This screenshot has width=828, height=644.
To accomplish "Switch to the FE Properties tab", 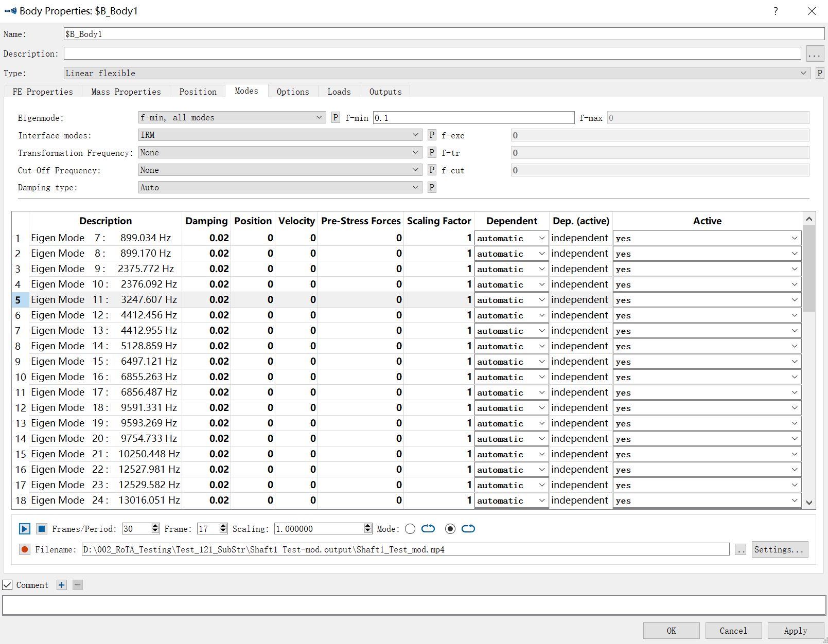I will click(x=43, y=92).
